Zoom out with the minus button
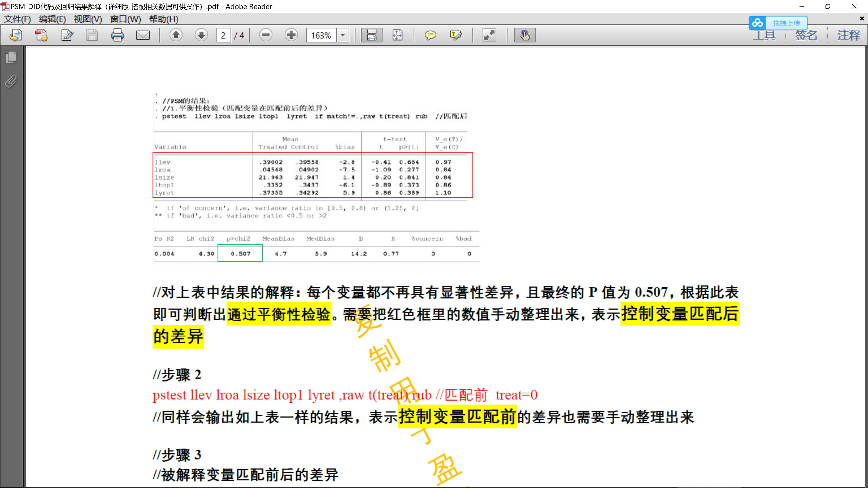 click(x=266, y=35)
